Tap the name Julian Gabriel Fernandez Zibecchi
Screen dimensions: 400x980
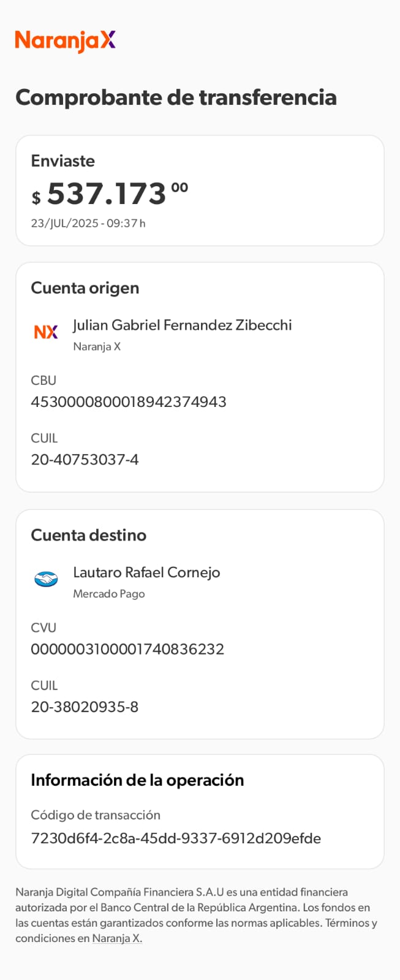[182, 325]
